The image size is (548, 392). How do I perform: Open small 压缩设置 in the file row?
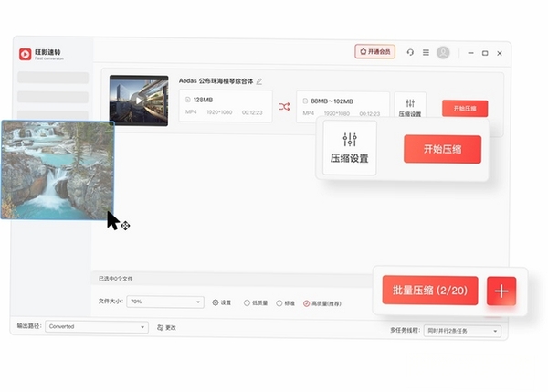pos(410,107)
